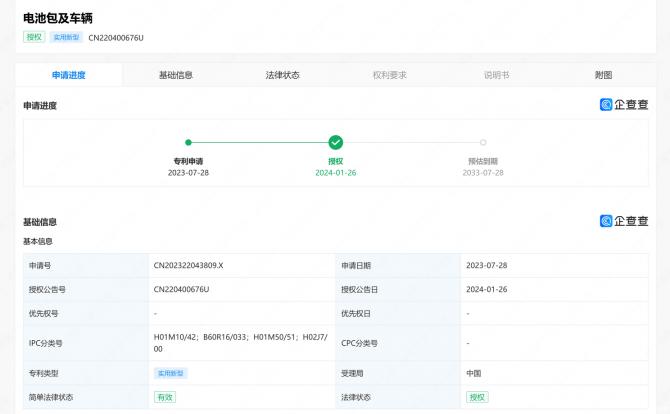Open the 法律状态 tab
Image resolution: width=670 pixels, height=414 pixels.
282,75
